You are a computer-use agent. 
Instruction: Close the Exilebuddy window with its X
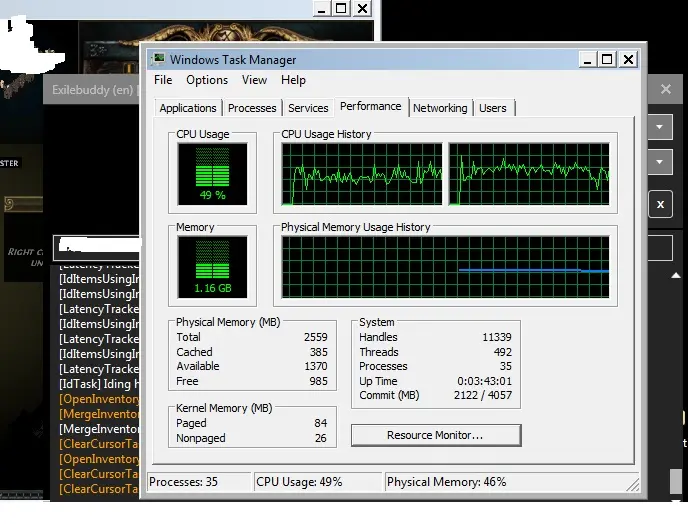tap(666, 90)
